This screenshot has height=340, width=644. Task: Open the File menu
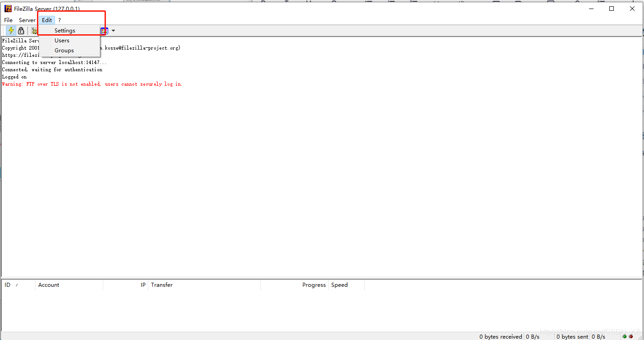(8, 20)
